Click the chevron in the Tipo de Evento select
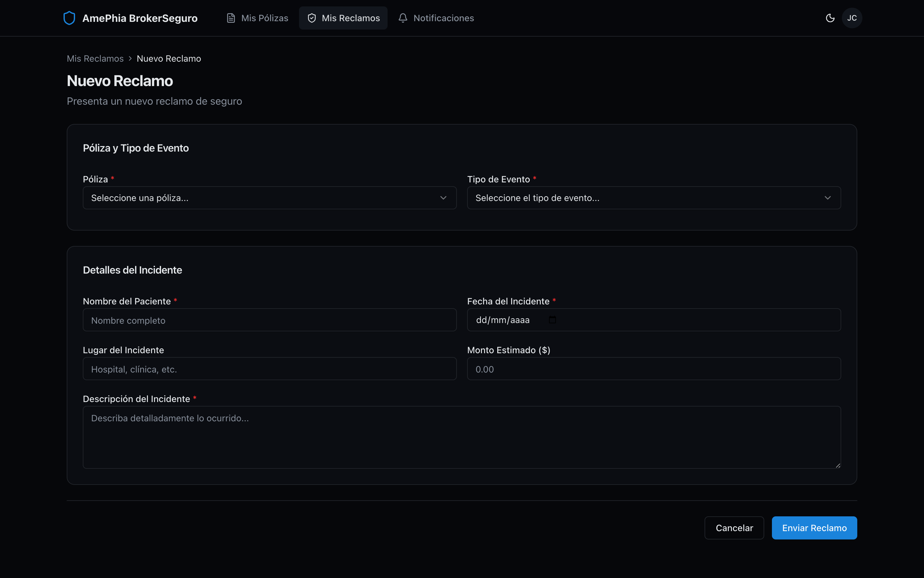Screen dimensions: 924x578 (827, 197)
